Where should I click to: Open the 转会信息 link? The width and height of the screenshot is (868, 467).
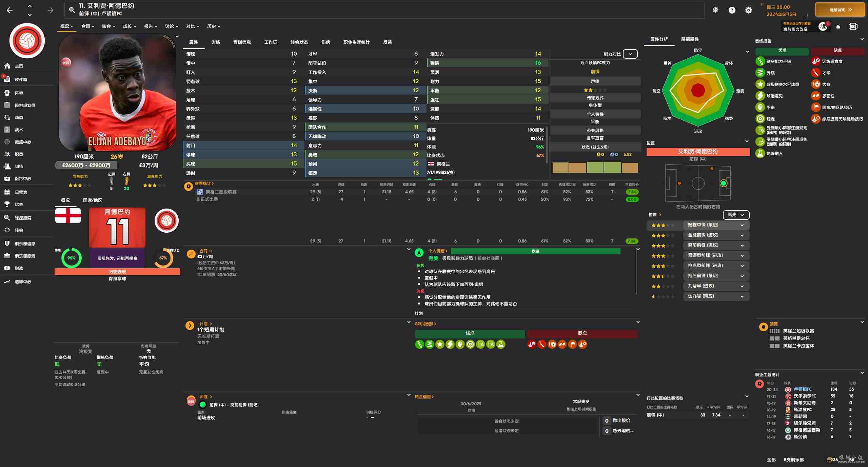tap(424, 397)
